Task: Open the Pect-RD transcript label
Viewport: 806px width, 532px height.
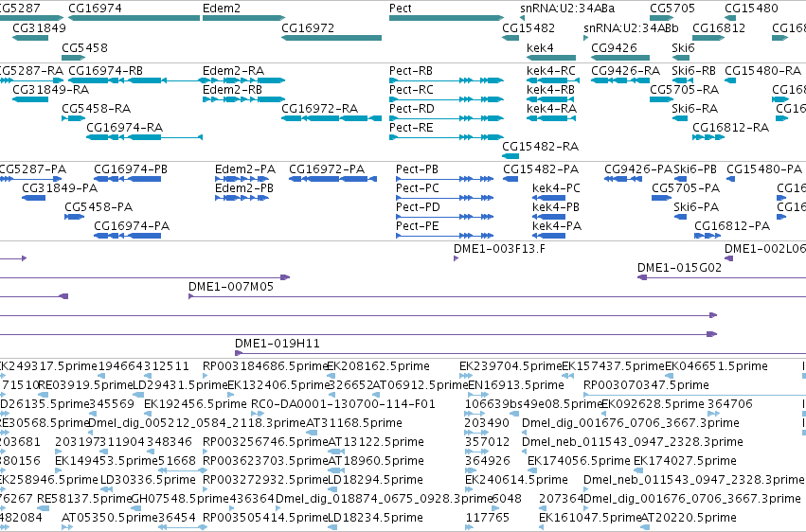Action: coord(412,108)
